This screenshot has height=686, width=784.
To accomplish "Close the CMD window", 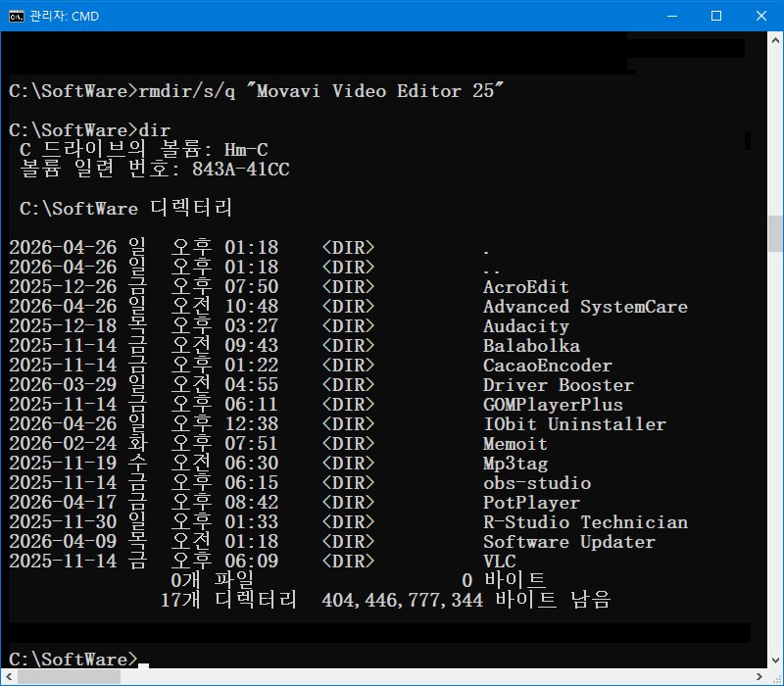I will (x=761, y=16).
